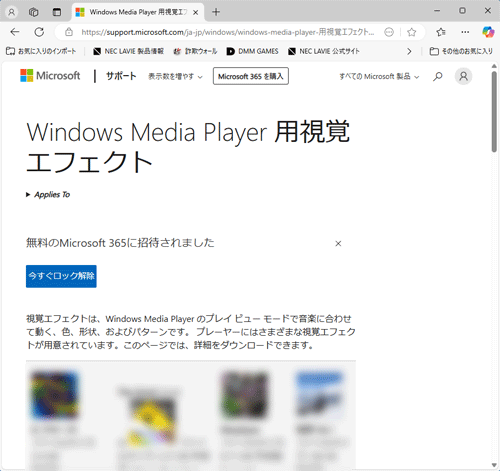The image size is (500, 471).
Task: Open the browser profile icon
Action: (x=11, y=12)
